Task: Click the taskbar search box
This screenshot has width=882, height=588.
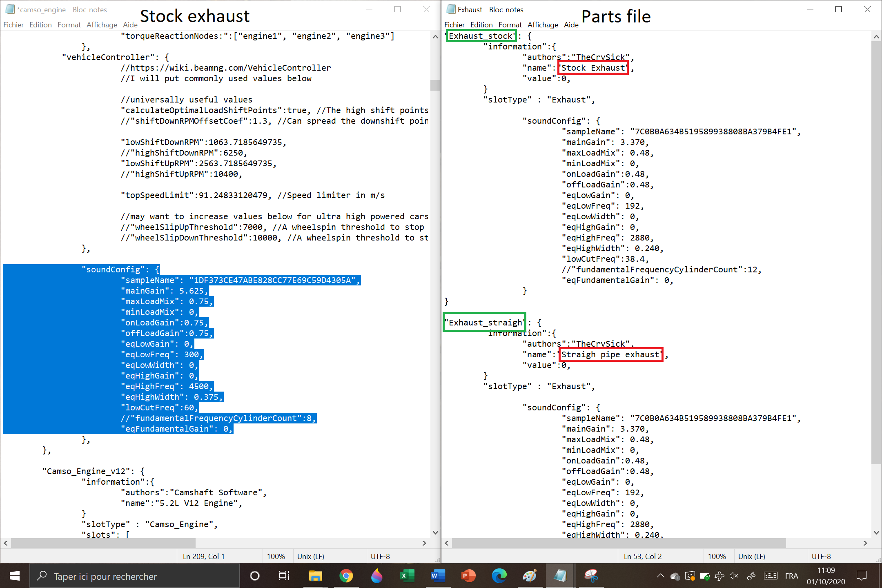Action: click(x=135, y=576)
